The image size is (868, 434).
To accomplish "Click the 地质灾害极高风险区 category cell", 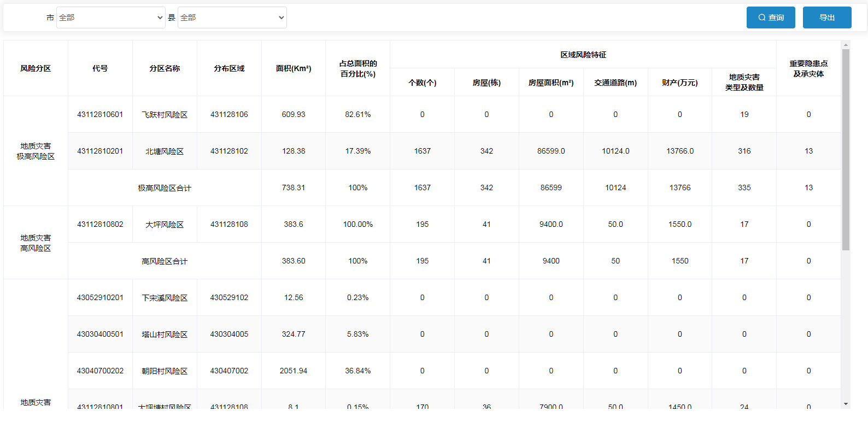I will [36, 151].
